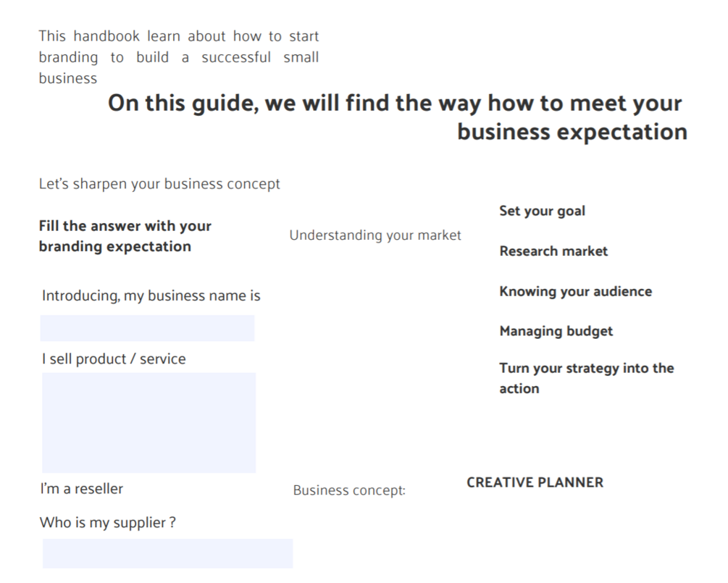The width and height of the screenshot is (728, 583).
Task: Click the 'Knowing your audience' item
Action: click(575, 291)
